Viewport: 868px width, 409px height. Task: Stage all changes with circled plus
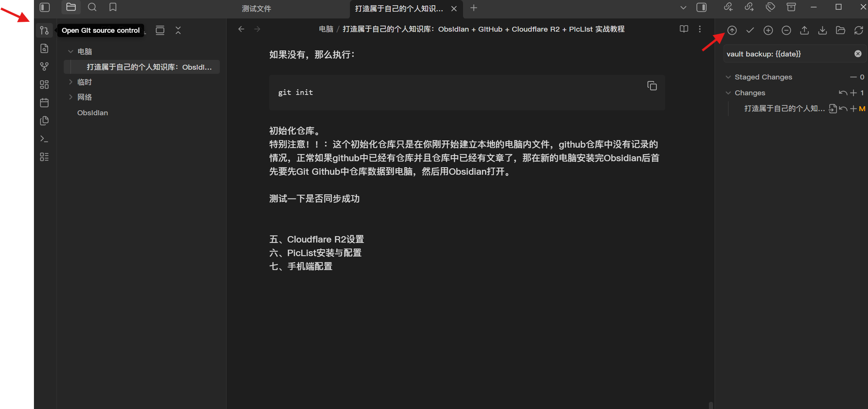(768, 31)
